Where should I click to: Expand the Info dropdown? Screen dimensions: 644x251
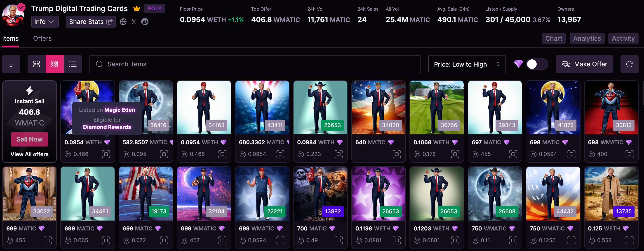(x=45, y=22)
